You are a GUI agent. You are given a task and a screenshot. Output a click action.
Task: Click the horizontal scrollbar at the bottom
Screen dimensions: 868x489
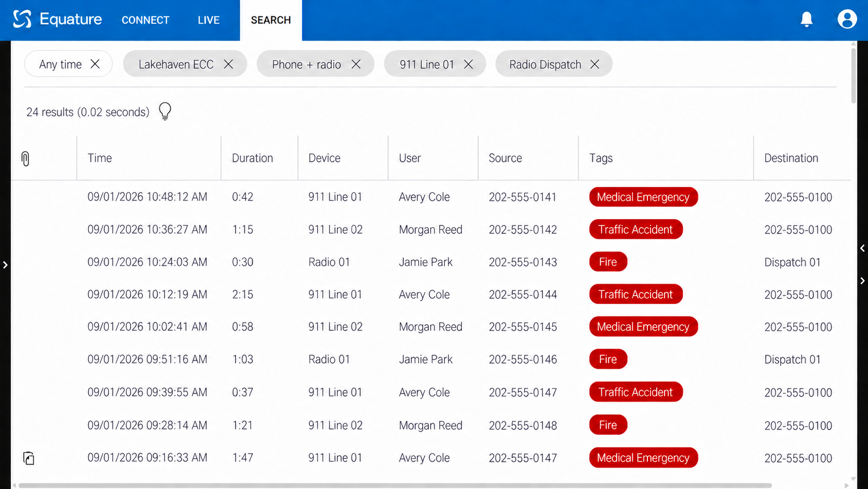395,485
